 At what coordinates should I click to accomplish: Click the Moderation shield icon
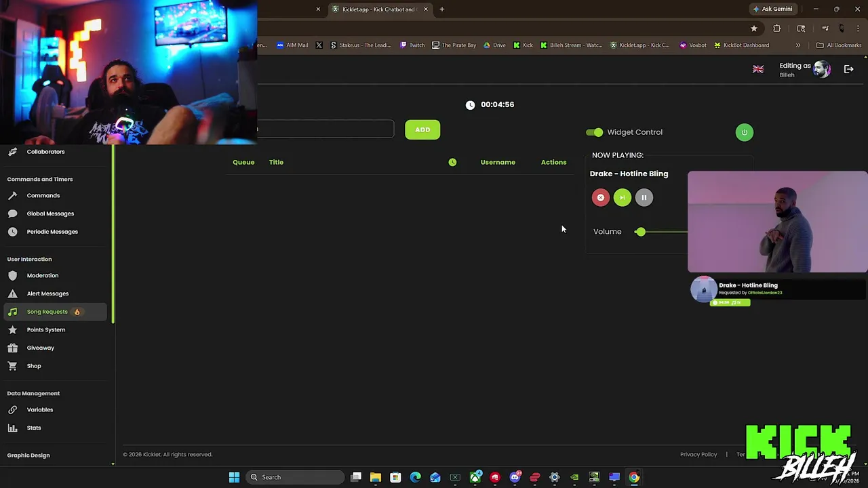coord(12,276)
